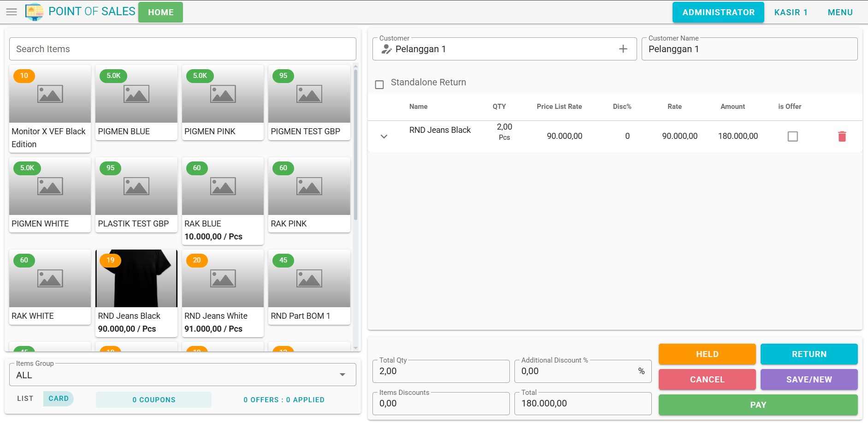Click the customer edit person icon
Viewport: 868px width, 423px height.
386,49
